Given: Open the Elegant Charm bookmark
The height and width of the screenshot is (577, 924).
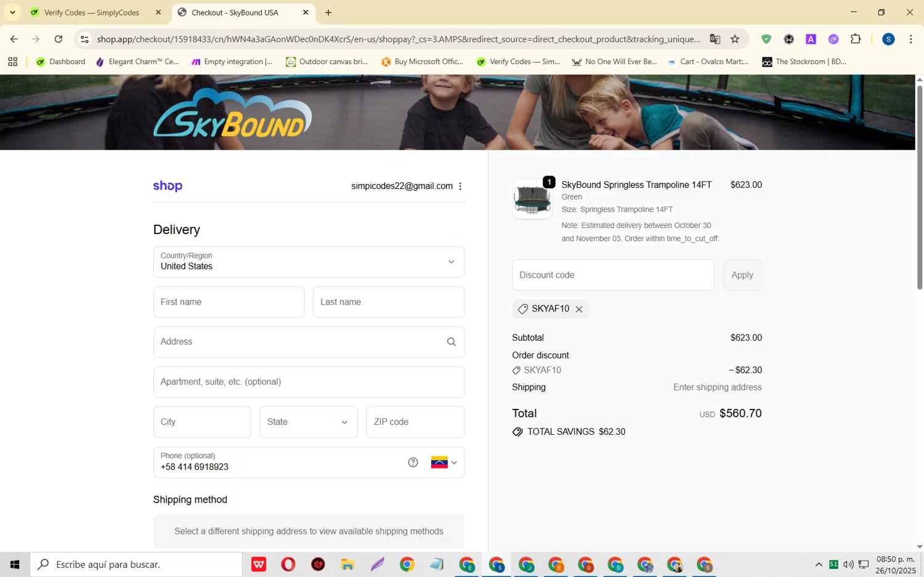Looking at the screenshot, I should (137, 62).
